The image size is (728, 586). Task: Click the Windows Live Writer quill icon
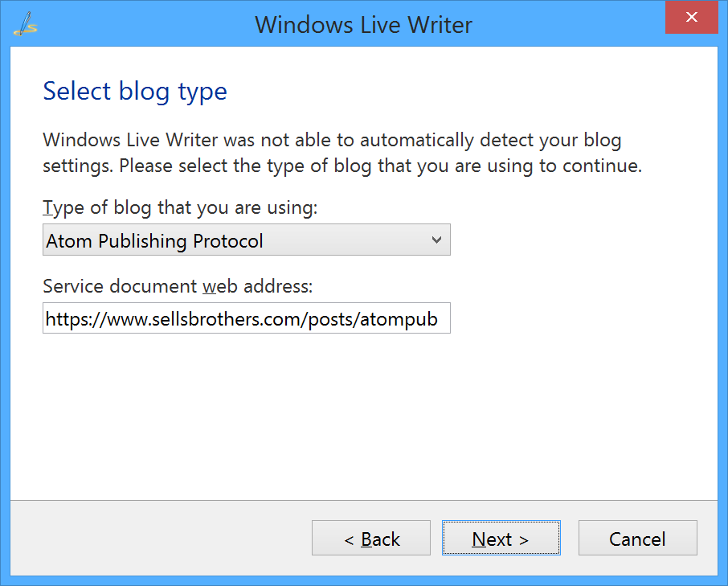tap(26, 24)
